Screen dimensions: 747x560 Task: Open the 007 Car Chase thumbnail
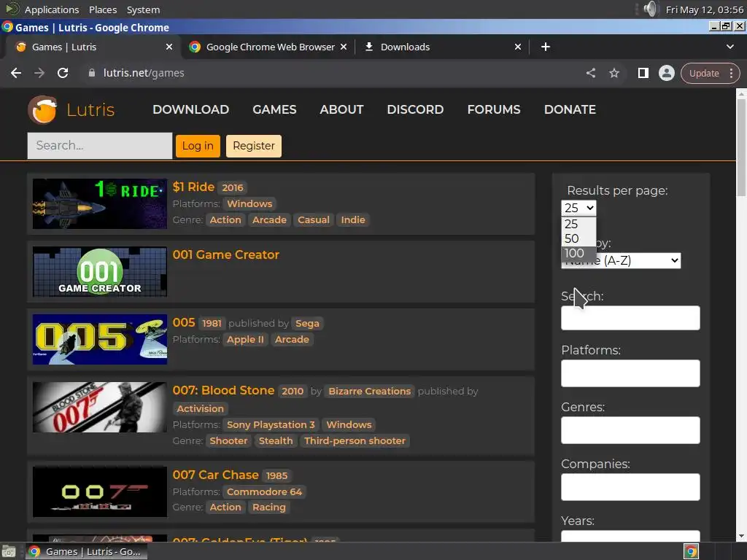click(99, 491)
